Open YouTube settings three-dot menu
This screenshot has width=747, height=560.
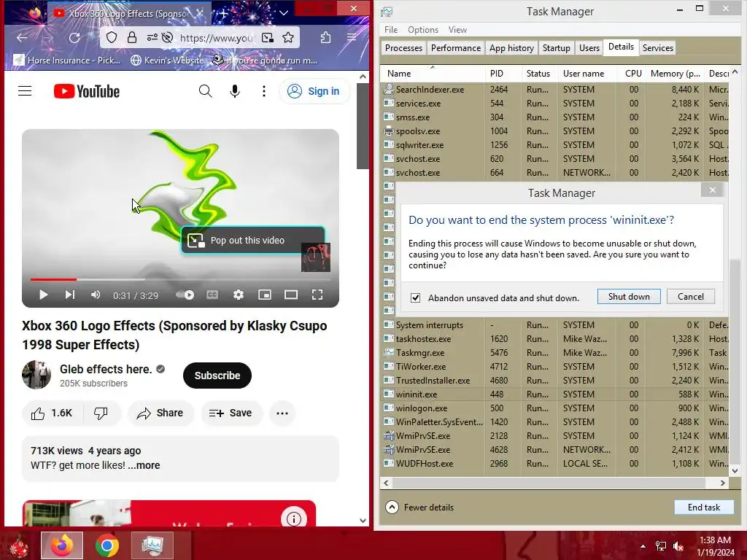(x=264, y=91)
